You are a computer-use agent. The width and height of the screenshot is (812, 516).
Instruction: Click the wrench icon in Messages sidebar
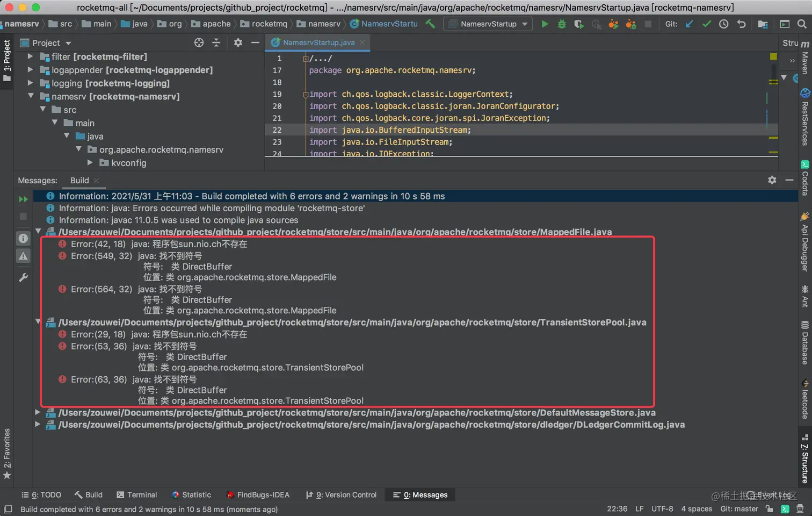[23, 277]
